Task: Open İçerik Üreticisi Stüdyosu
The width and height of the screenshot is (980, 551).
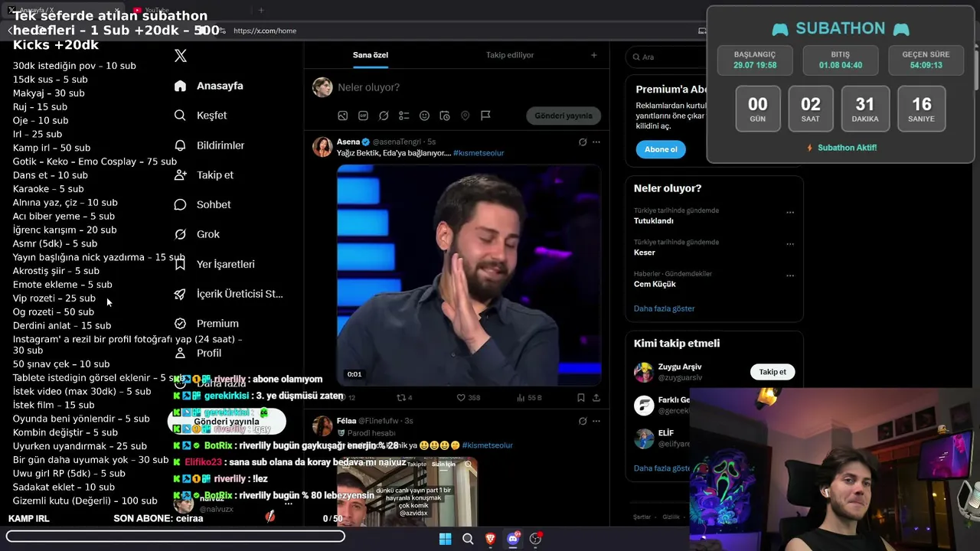Action: (228, 294)
